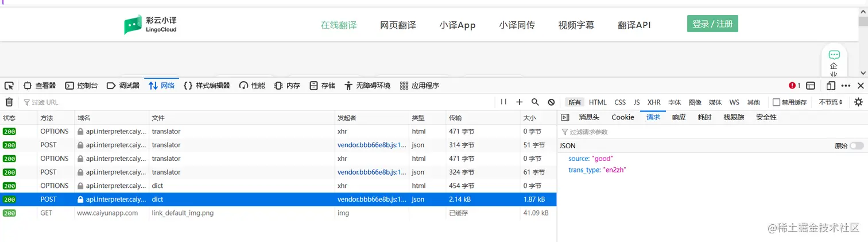Filter requests by 字体 (fonts)
This screenshot has width=868, height=242.
(x=675, y=102)
